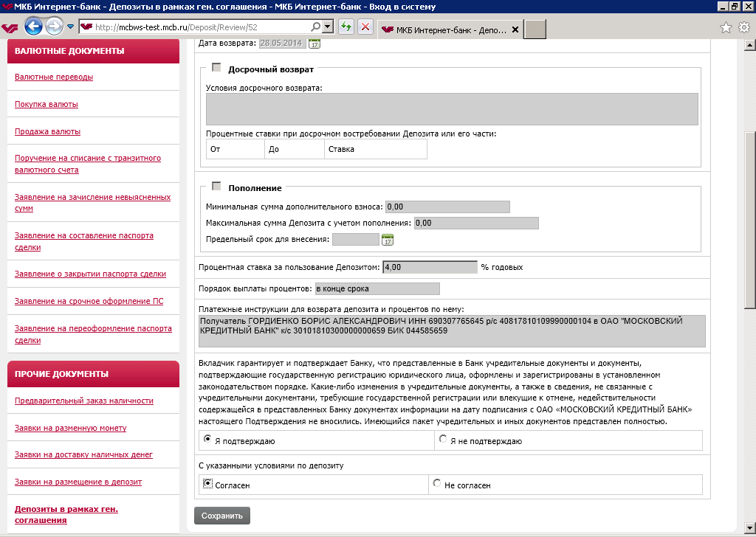The height and width of the screenshot is (537, 756).
Task: Click the Платежные инструкции text area
Action: click(452, 331)
